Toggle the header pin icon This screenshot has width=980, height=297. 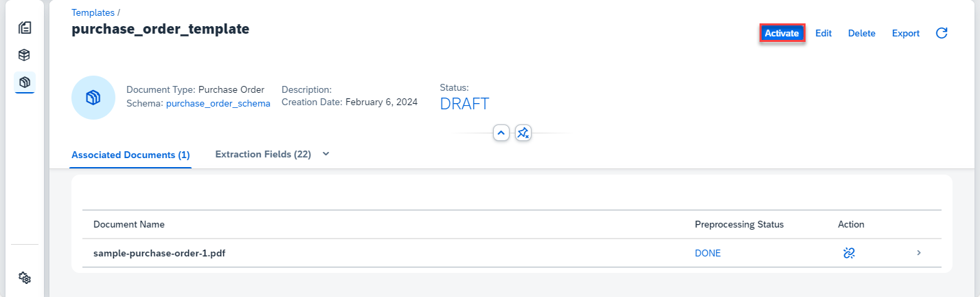(x=523, y=133)
